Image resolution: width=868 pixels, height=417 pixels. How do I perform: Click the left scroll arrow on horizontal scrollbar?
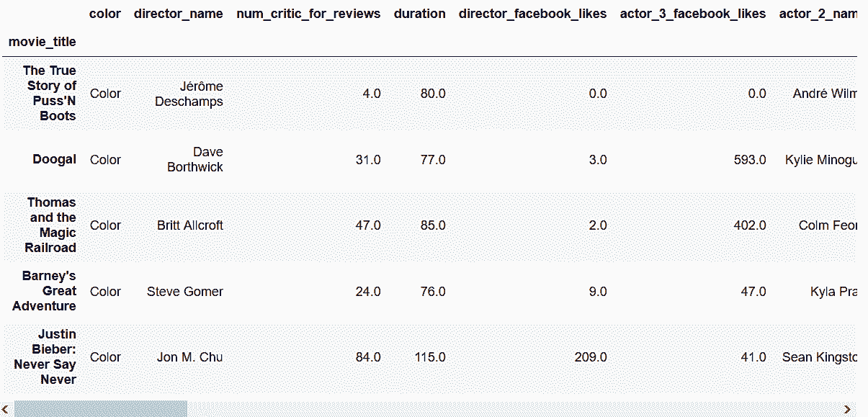pos(6,409)
